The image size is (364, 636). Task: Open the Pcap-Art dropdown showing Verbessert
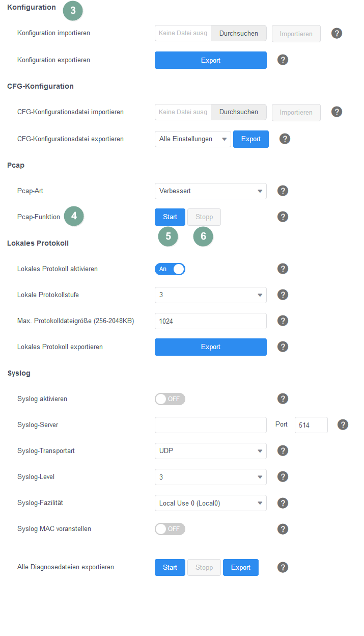point(211,191)
